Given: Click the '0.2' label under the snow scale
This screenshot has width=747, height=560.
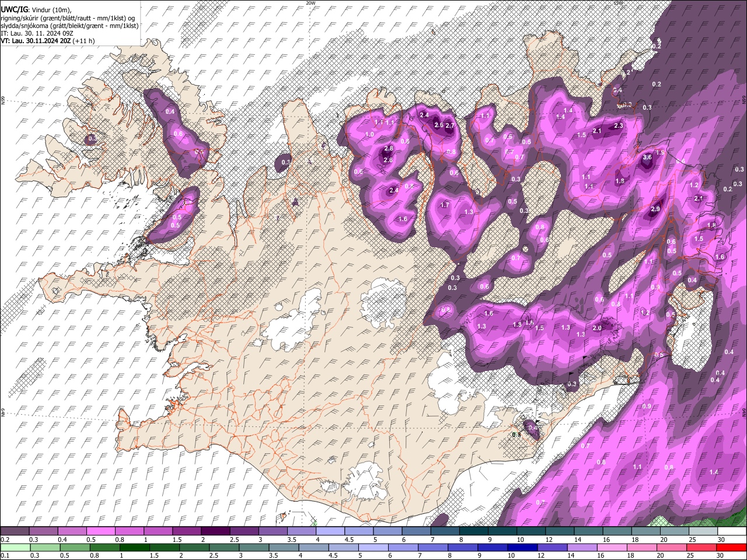Looking at the screenshot, I should click(x=4, y=540).
